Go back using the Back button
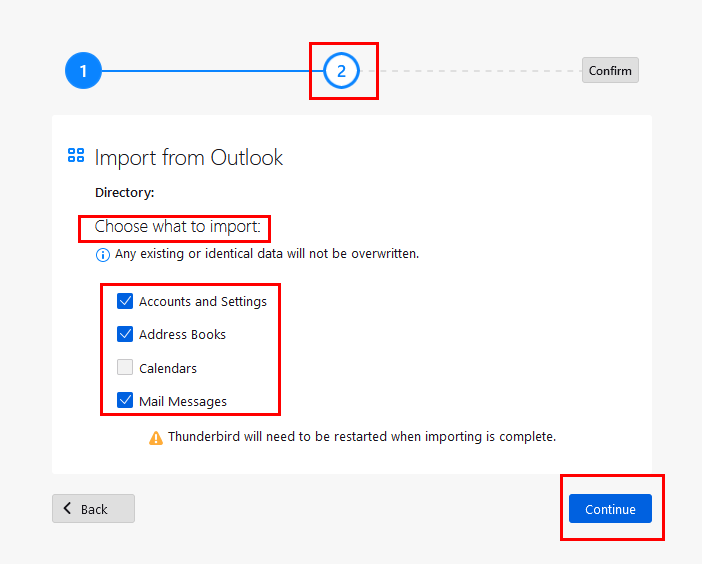 [93, 508]
